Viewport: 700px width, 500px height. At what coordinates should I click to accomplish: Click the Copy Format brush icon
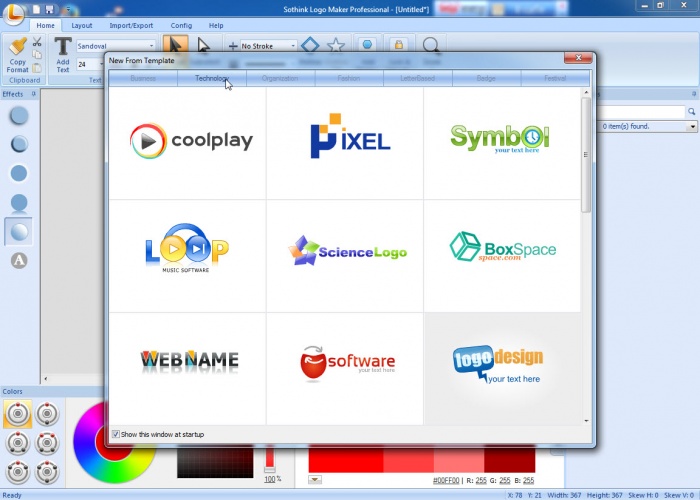18,47
